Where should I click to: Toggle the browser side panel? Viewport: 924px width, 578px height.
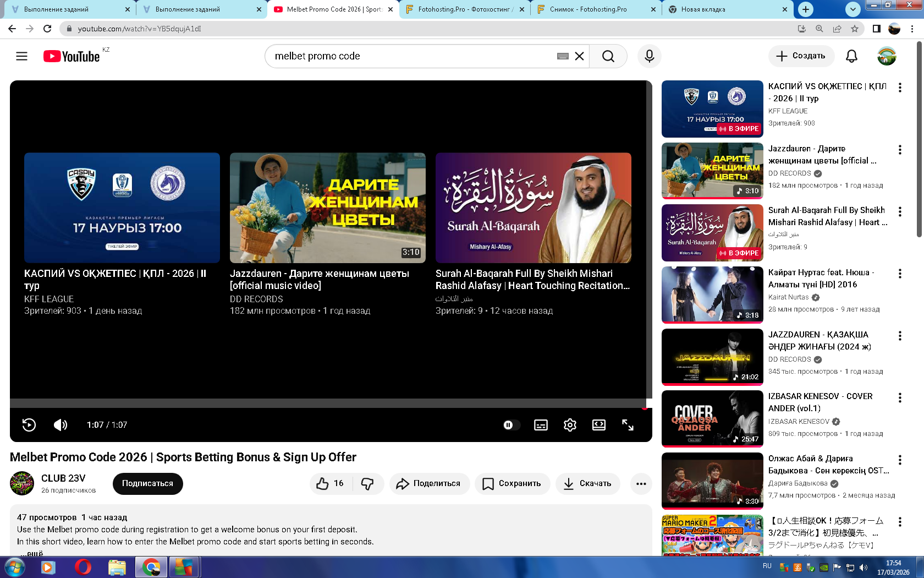pos(877,29)
